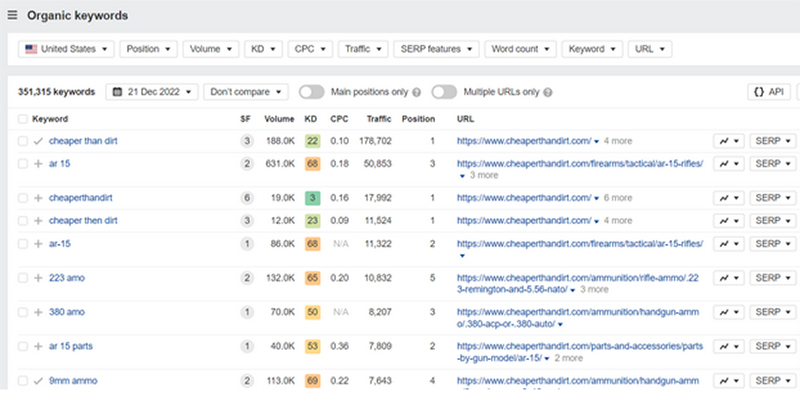Click the URL column header

[465, 119]
